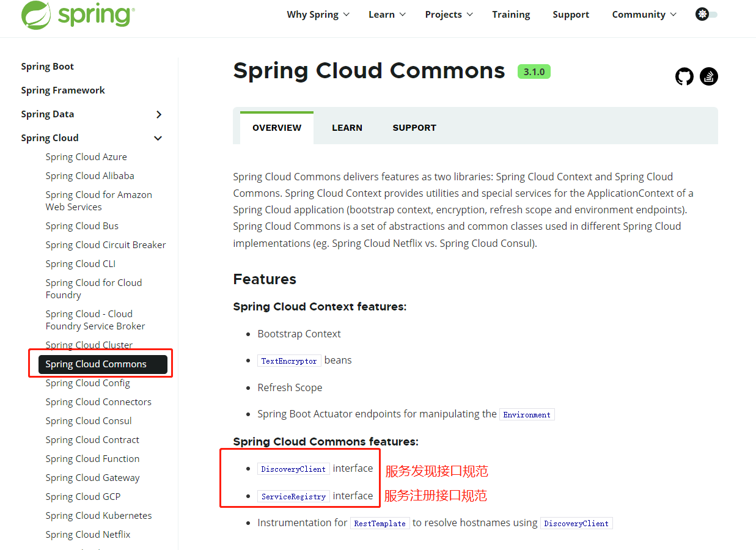The height and width of the screenshot is (550, 756).
Task: Open the Learn dropdown in the header
Action: [387, 15]
